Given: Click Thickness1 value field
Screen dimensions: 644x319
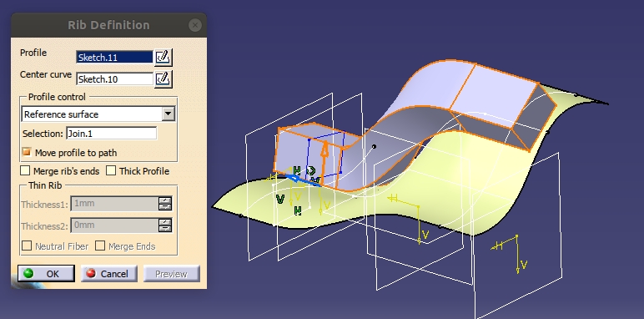Looking at the screenshot, I should click(x=114, y=204).
